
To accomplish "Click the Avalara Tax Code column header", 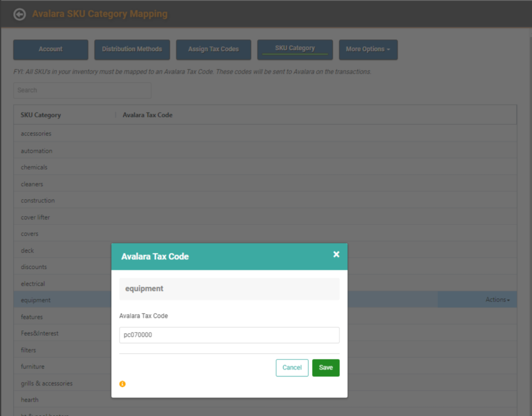I will pyautogui.click(x=148, y=115).
